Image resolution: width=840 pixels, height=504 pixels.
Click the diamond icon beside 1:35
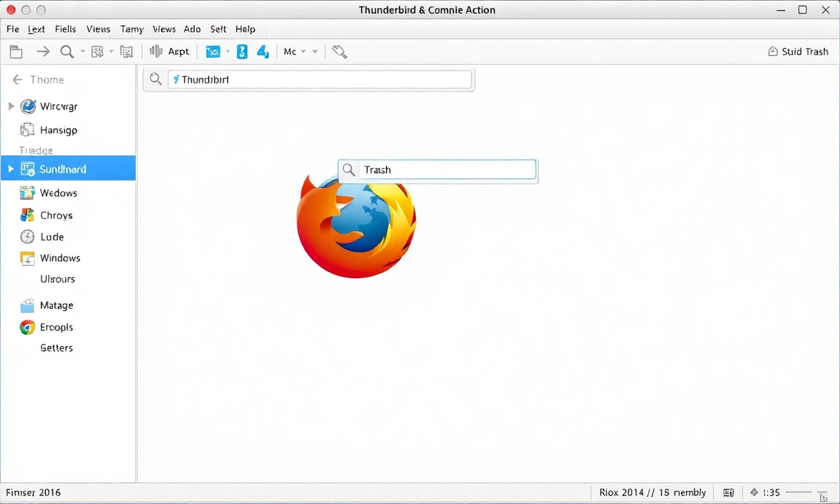click(x=754, y=492)
